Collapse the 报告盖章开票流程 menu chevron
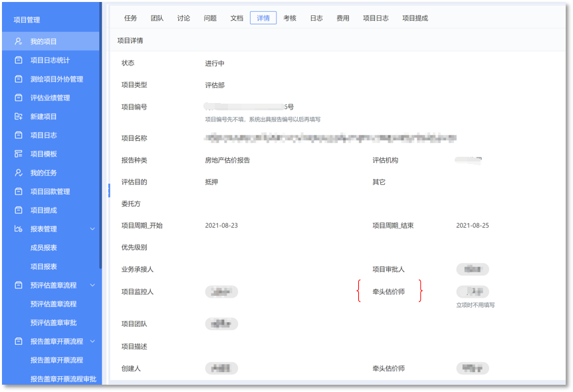 92,342
